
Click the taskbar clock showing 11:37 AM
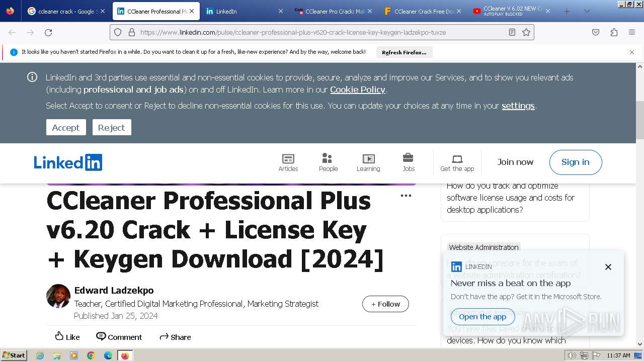coord(618,355)
